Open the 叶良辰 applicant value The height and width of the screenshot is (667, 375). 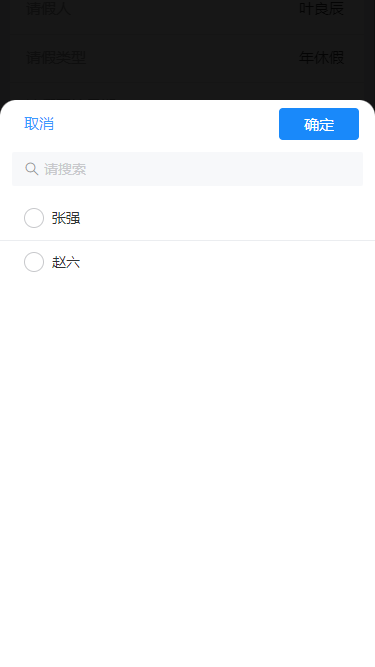[x=321, y=9]
